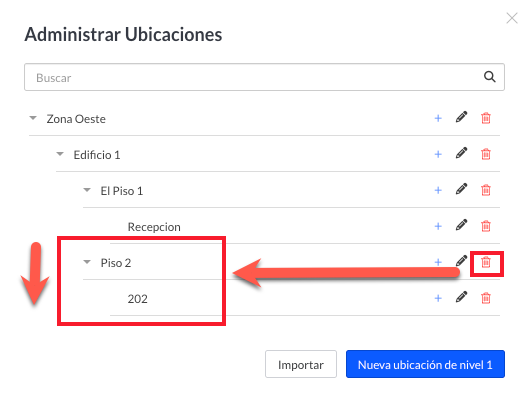Delete the 202 location
Viewport: 525px width, 404px height.
point(486,298)
